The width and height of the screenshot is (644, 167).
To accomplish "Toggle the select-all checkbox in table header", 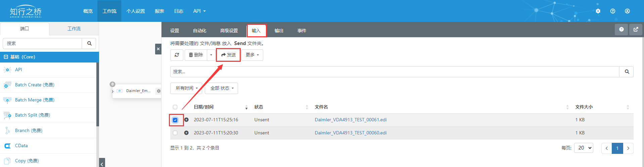I will (175, 107).
